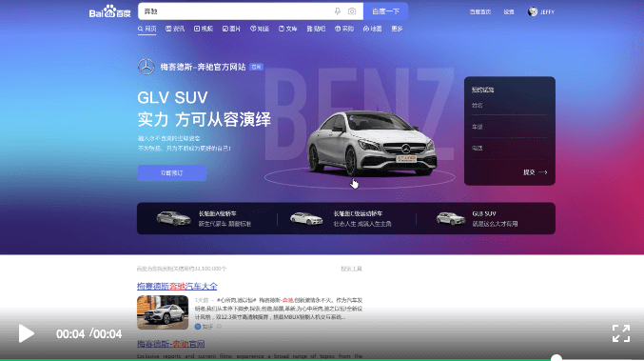The height and width of the screenshot is (361, 644).
Task: Open the 梅赛德斯奔驰汽车大全 result
Action: (x=177, y=286)
